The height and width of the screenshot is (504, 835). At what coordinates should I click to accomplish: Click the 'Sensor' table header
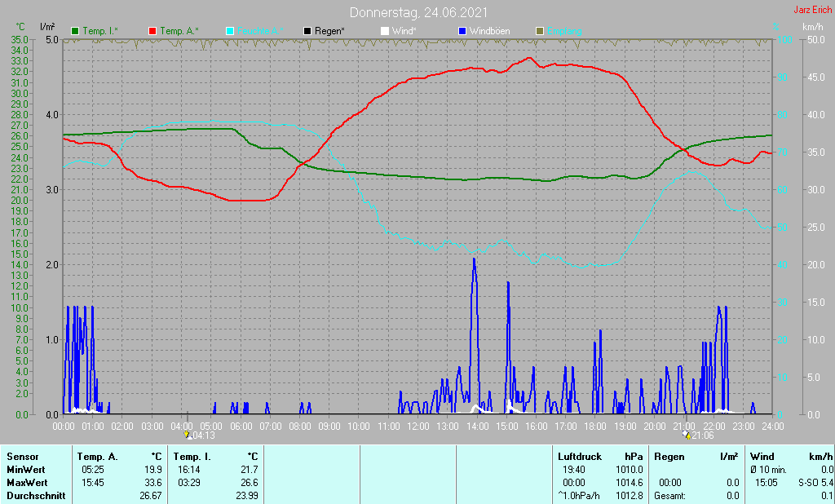click(22, 457)
